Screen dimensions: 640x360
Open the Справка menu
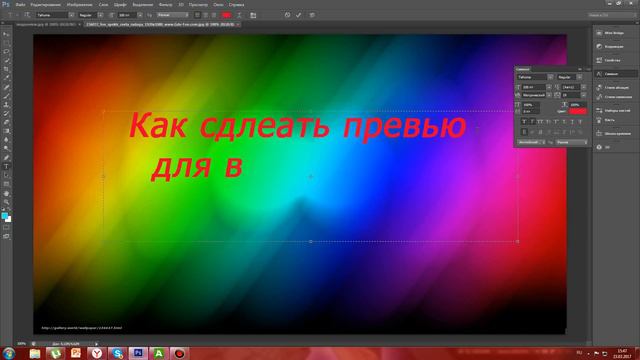(x=236, y=5)
